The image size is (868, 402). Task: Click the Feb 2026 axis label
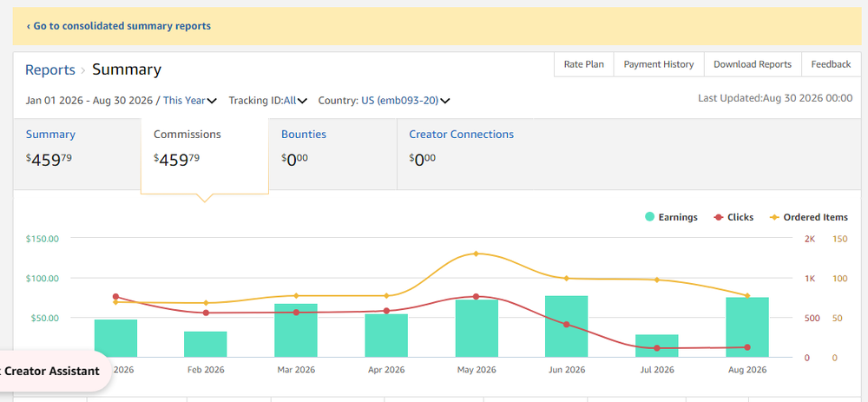206,370
